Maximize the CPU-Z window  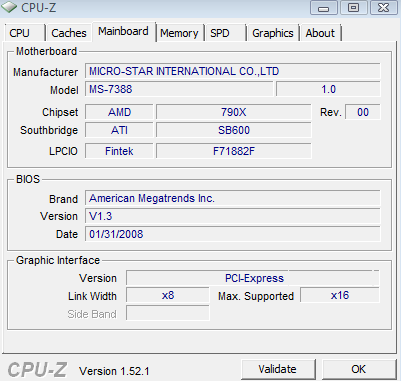click(353, 8)
